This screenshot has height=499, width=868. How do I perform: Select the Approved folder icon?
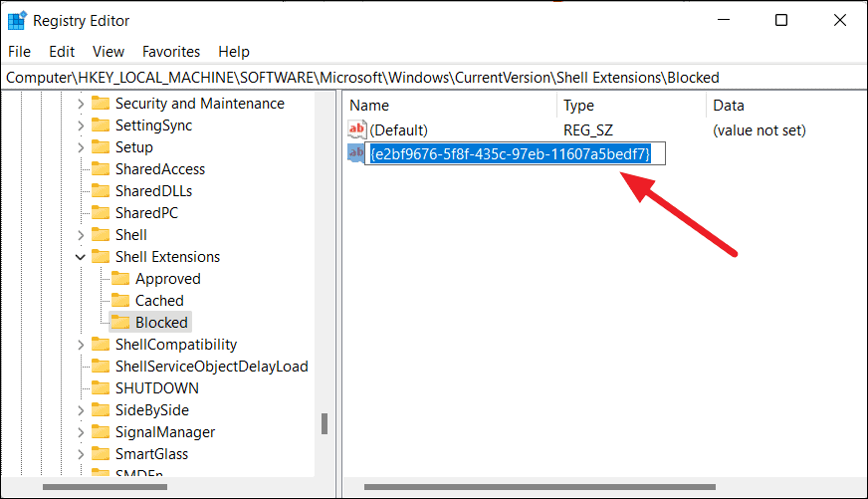[120, 278]
